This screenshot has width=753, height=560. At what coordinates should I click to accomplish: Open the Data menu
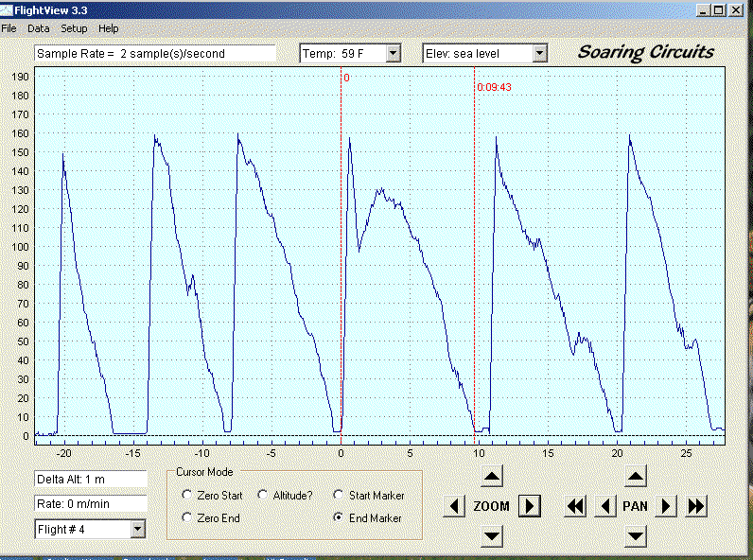(x=39, y=28)
